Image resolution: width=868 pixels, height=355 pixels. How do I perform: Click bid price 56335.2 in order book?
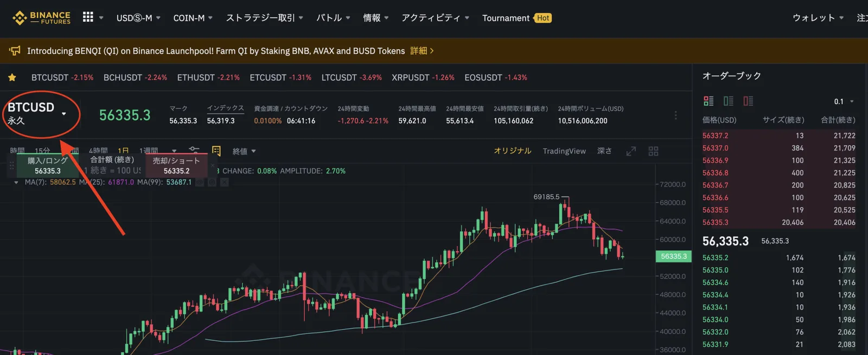(715, 257)
